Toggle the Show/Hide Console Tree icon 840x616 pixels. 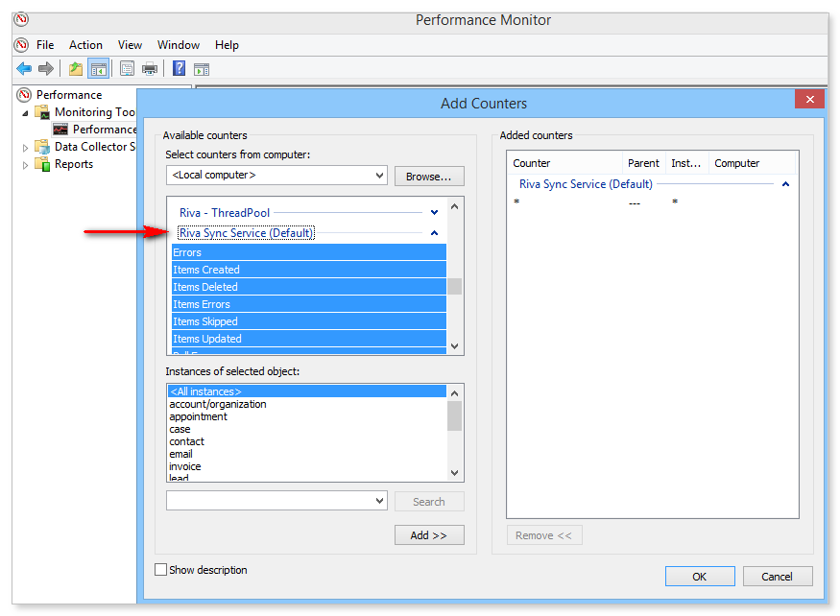coord(99,68)
